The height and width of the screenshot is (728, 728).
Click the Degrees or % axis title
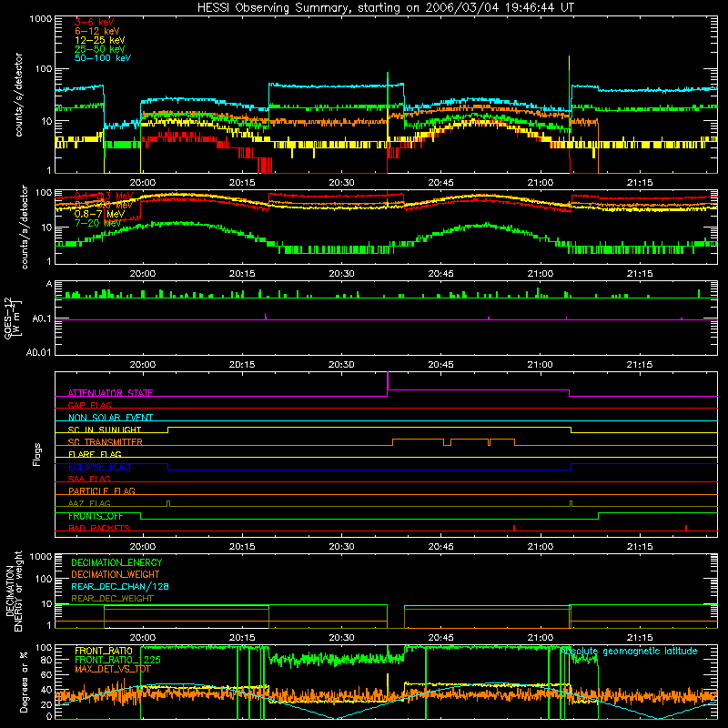point(24,682)
